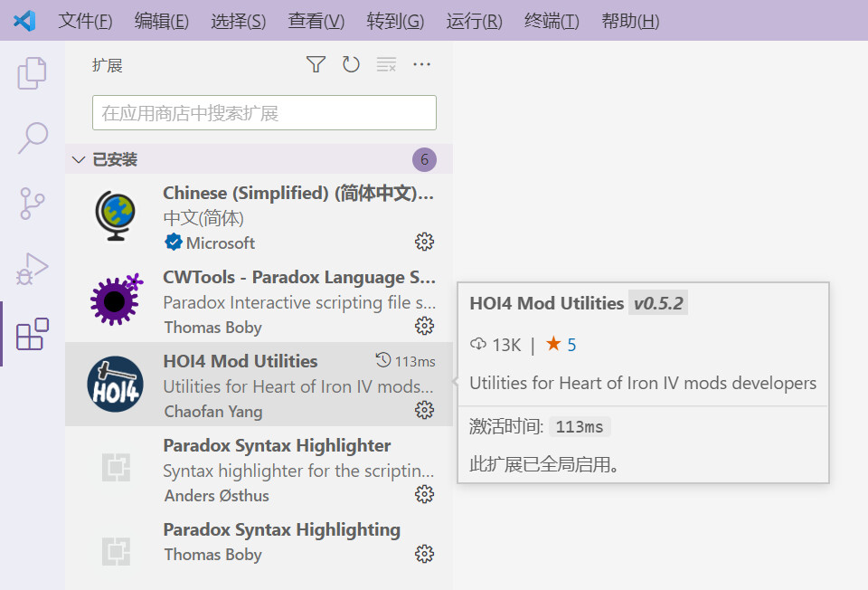The height and width of the screenshot is (590, 868).
Task: Open the 文件(F) menu
Action: [85, 21]
